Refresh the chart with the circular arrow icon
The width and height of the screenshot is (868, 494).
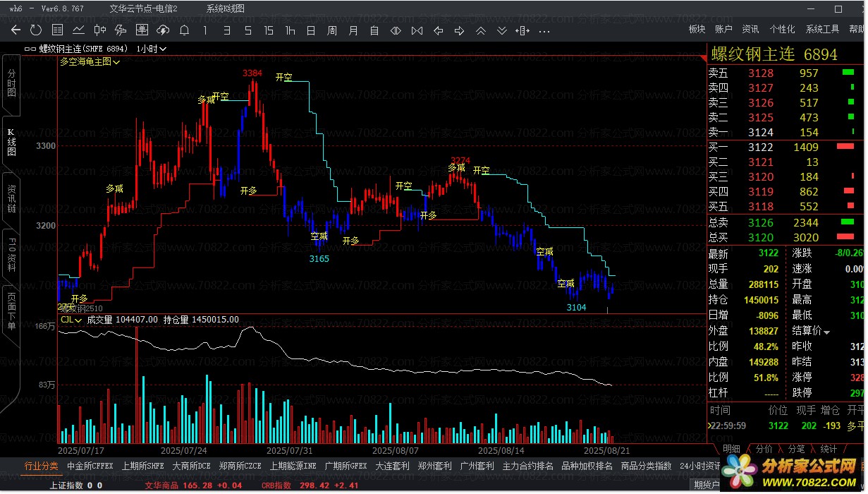click(x=36, y=30)
